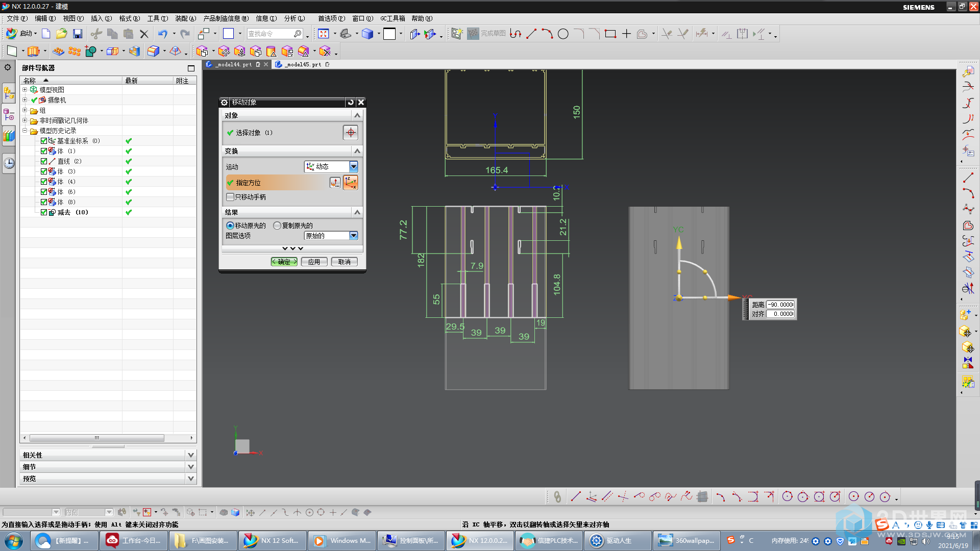Click the Unite boolean icon
The height and width of the screenshot is (551, 980).
point(90,51)
